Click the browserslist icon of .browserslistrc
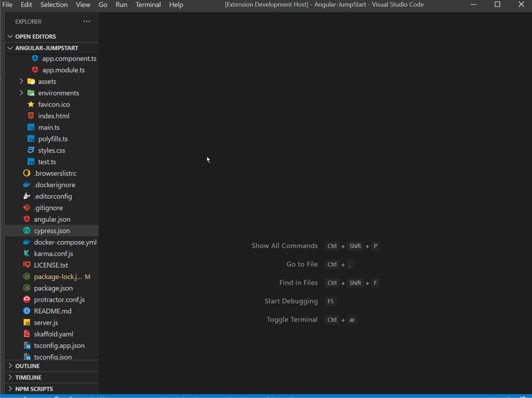 [27, 173]
